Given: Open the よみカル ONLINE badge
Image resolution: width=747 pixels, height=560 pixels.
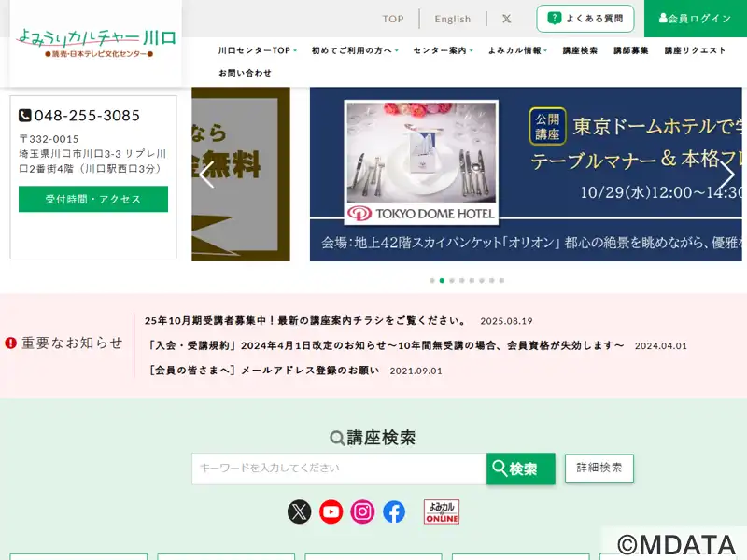Looking at the screenshot, I should (x=442, y=511).
